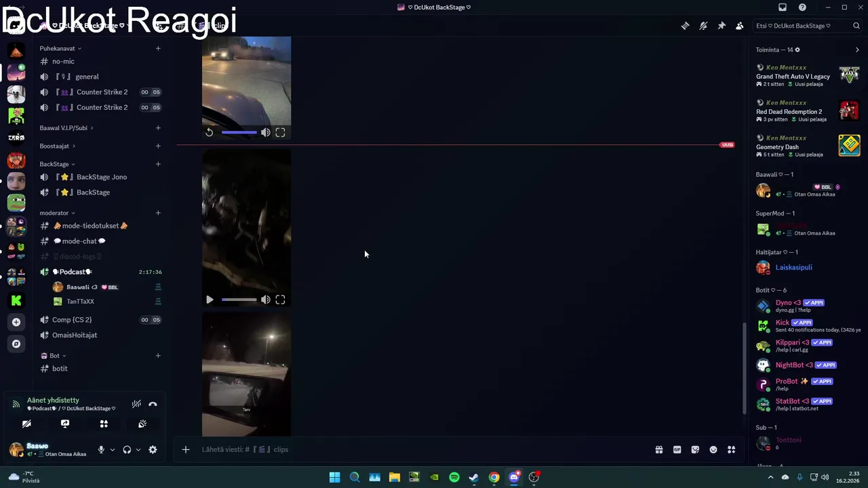Screen dimensions: 868x488
Task: Collapse the BackStage category
Action: pos(57,164)
